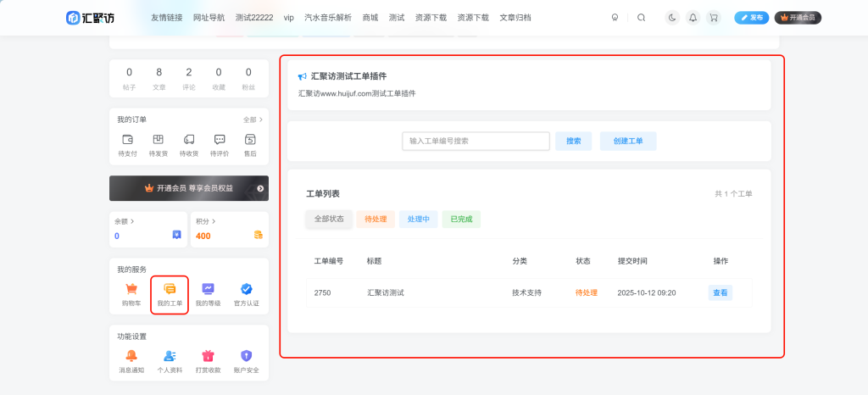Select the 全部状态 filter tab
This screenshot has height=395, width=868.
point(329,219)
